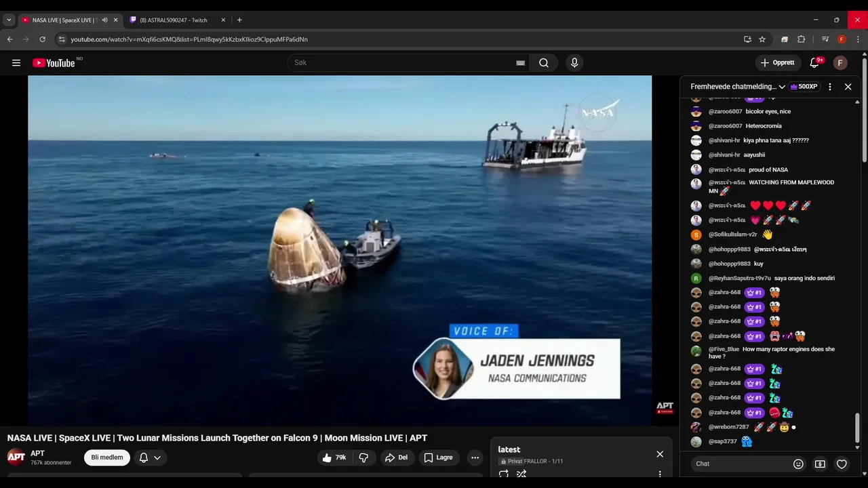The image size is (868, 488).
Task: Open the browser extensions puzzle icon
Action: [x=801, y=39]
